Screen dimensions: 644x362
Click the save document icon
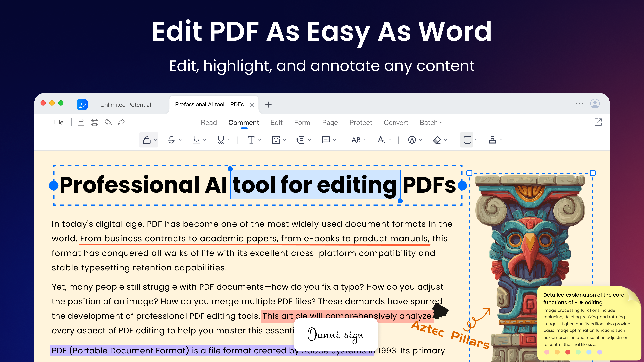point(81,122)
